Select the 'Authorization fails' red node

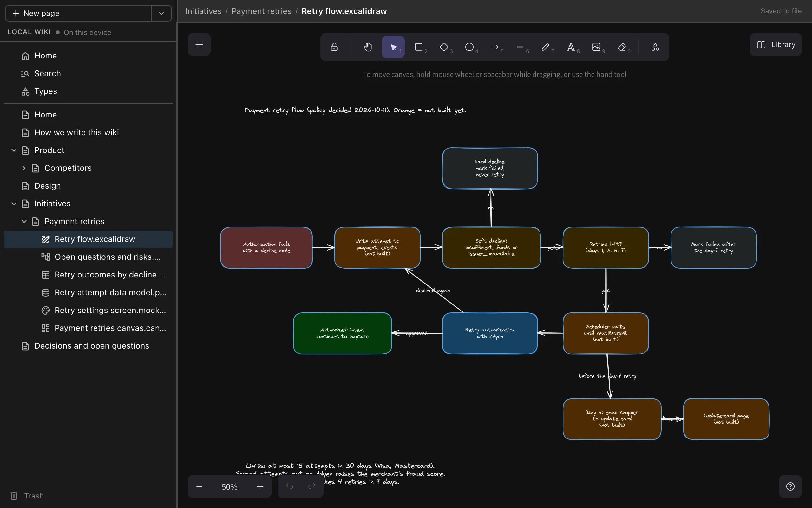click(266, 248)
